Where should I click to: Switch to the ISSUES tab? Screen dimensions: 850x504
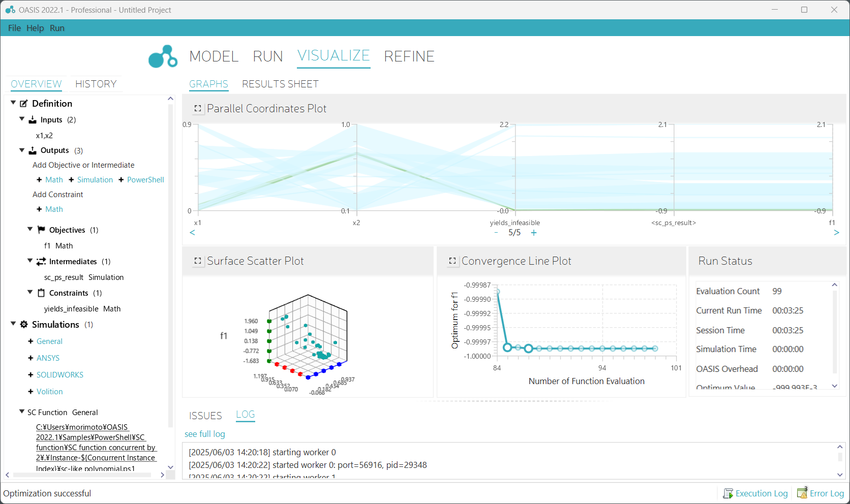(205, 416)
